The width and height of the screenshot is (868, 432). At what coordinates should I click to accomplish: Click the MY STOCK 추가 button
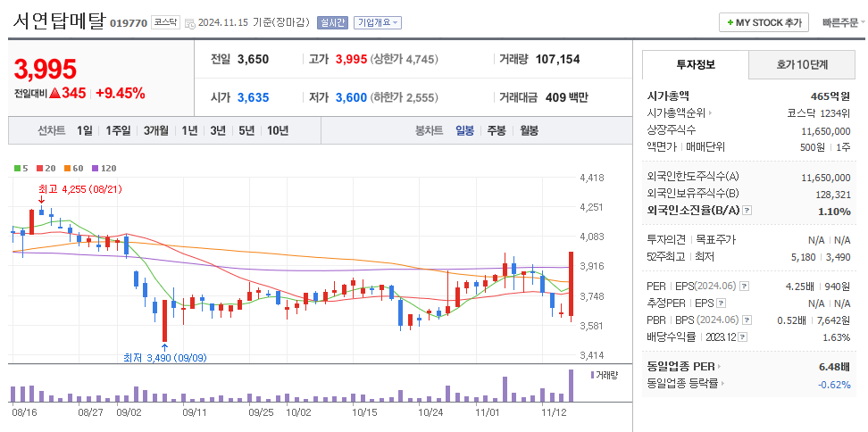pyautogui.click(x=764, y=22)
